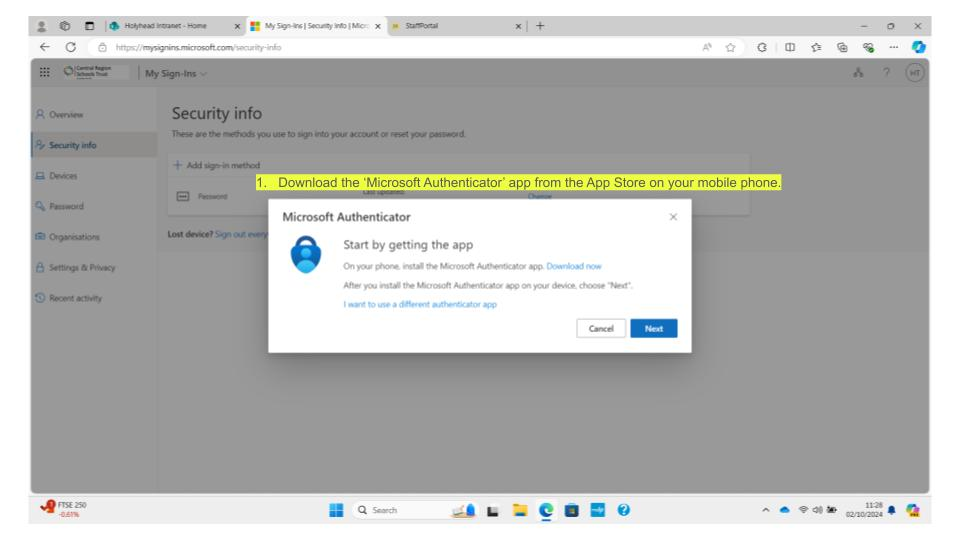The image size is (960, 540).
Task: Open the notifications bell icon
Action: tap(891, 510)
